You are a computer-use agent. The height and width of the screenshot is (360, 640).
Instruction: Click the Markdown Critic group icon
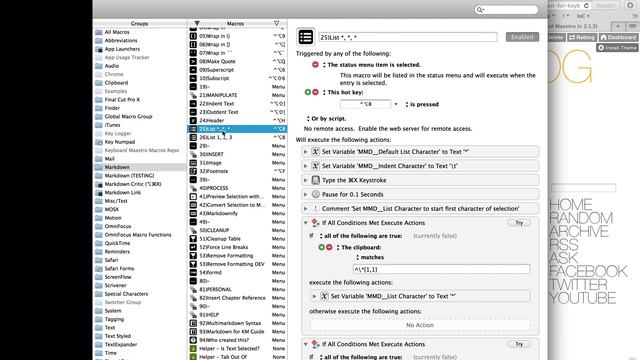coord(99,184)
